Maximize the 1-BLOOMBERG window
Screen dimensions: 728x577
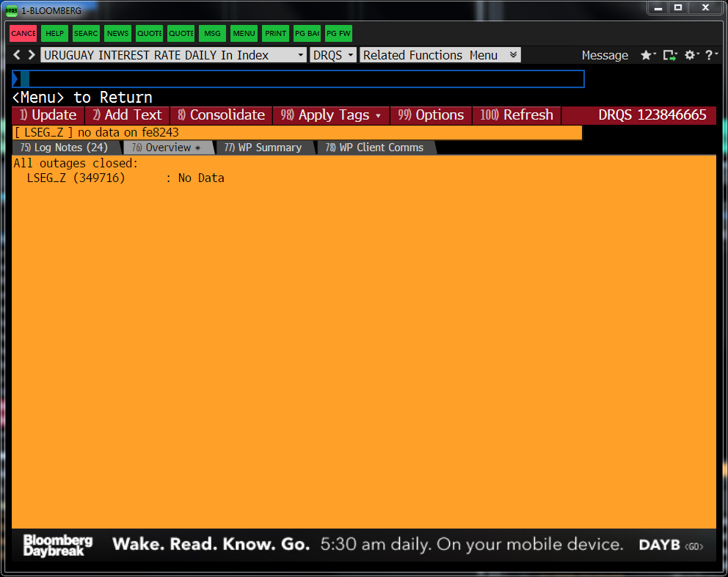(678, 8)
